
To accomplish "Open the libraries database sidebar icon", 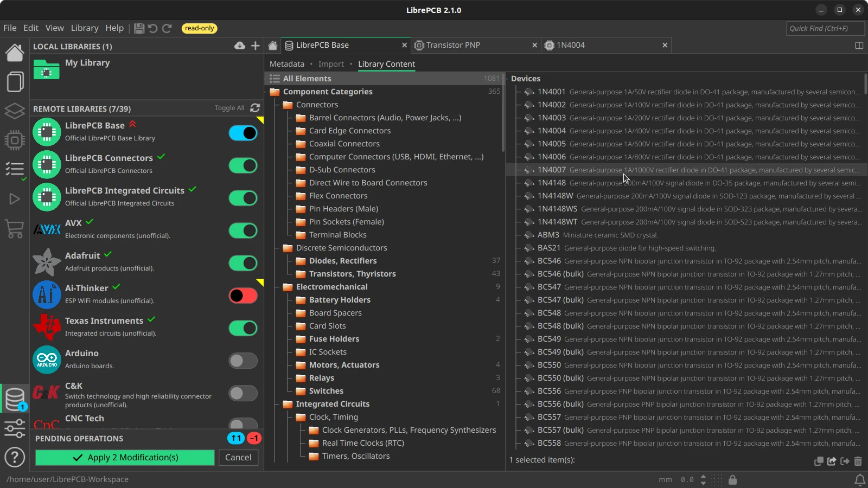I will (x=15, y=400).
